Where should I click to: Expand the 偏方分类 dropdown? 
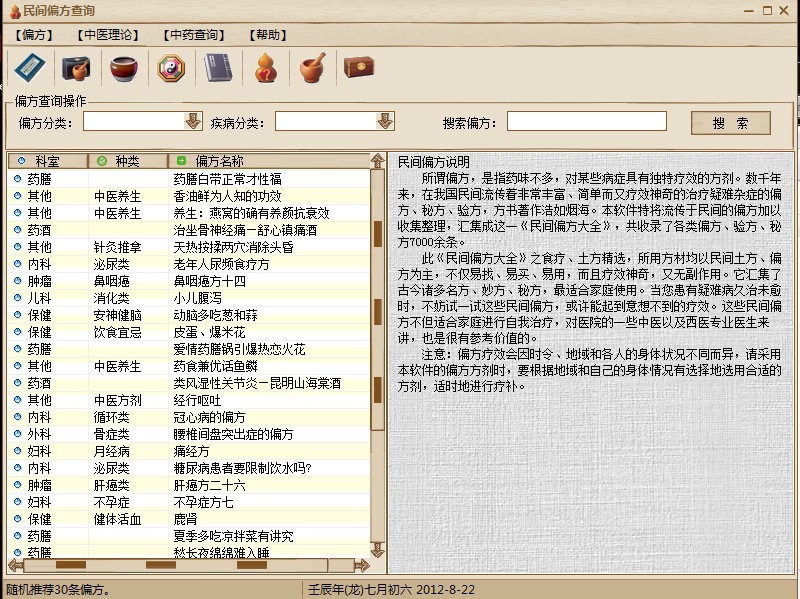pyautogui.click(x=193, y=121)
